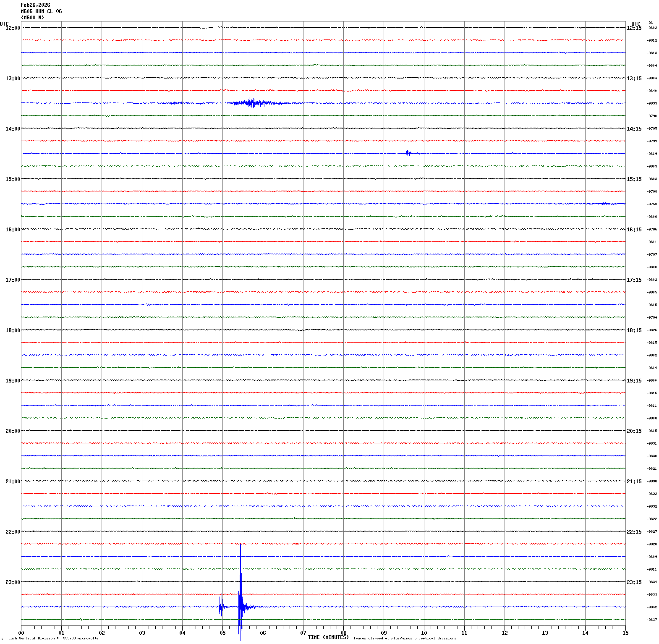Select the 17:00 hour label on the left axis
Screen dimensions: 659x644
pos(13,280)
